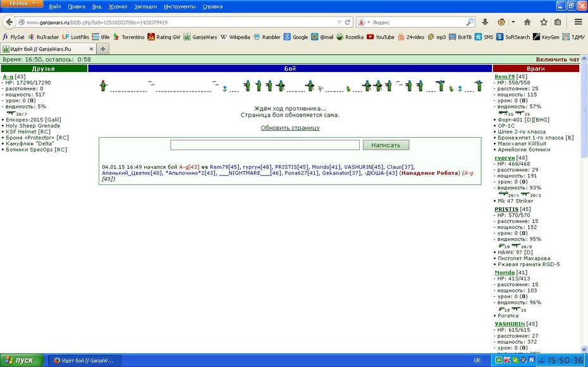Reload the page with refresh icon
This screenshot has height=367, width=588.
point(347,22)
